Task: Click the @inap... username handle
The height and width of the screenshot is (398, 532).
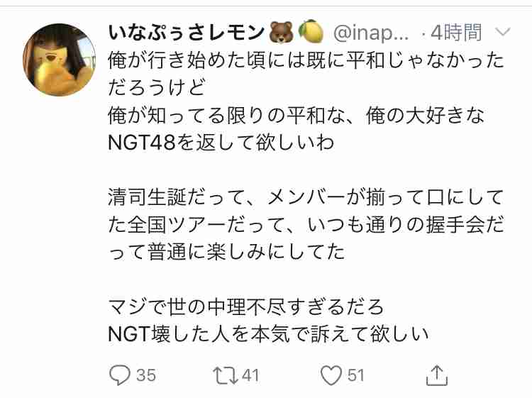Action: click(371, 33)
